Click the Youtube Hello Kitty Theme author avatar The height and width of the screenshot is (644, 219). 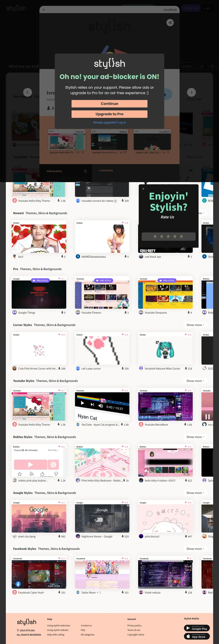coord(15,425)
